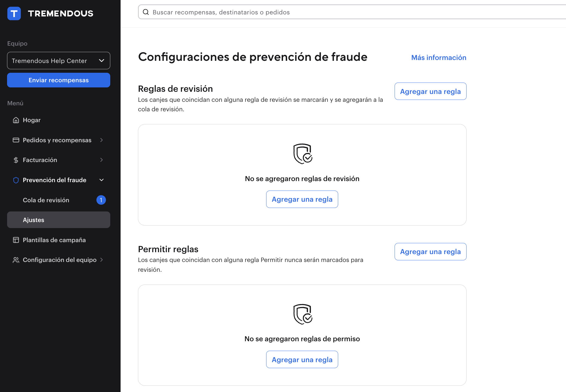This screenshot has height=392, width=566.
Task: Click the Plantillas de campaña template icon
Action: [16, 240]
